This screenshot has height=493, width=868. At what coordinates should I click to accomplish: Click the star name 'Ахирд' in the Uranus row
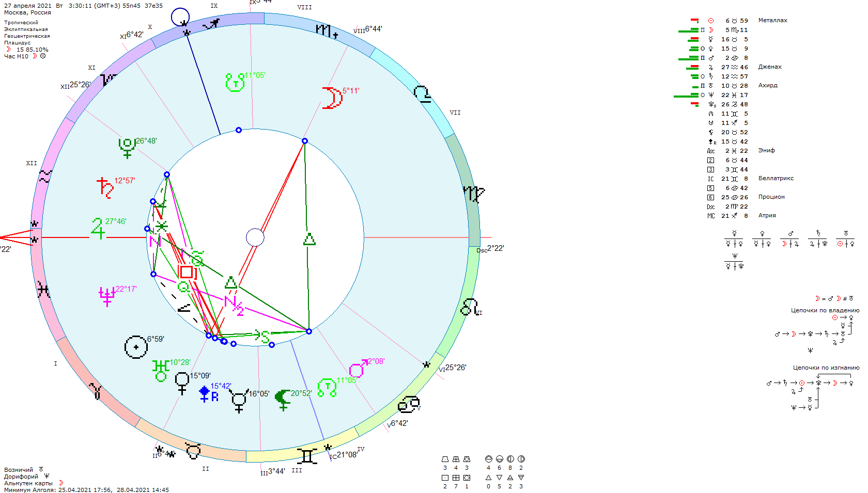pyautogui.click(x=768, y=86)
